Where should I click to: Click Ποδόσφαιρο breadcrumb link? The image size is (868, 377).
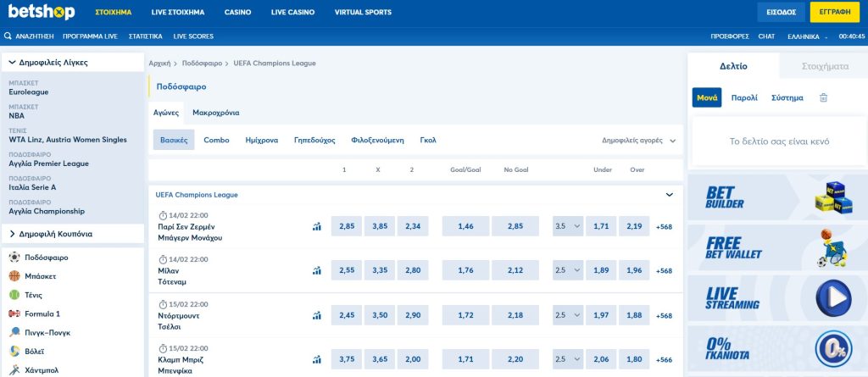point(202,64)
